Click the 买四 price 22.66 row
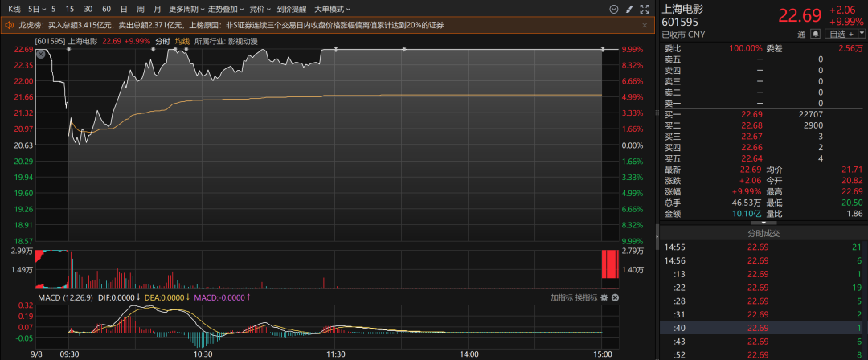 pyautogui.click(x=764, y=148)
